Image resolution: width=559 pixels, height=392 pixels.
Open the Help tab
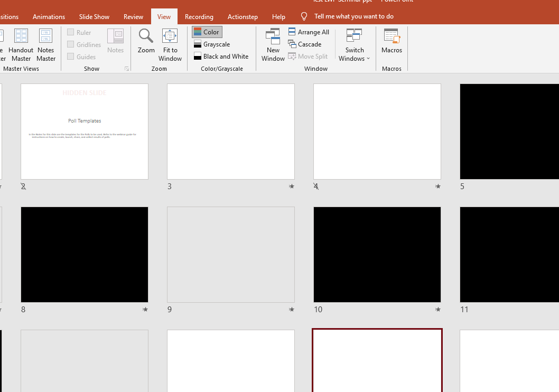(x=278, y=17)
